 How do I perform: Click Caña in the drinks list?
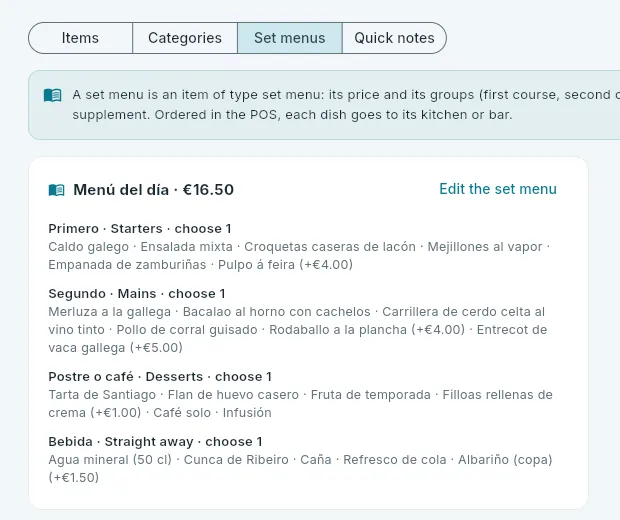[x=316, y=459]
